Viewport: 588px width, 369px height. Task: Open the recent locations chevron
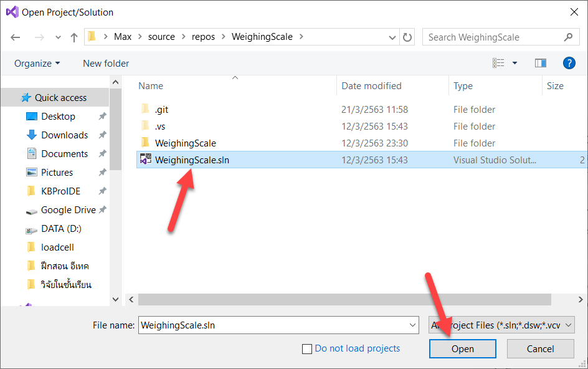pos(58,37)
